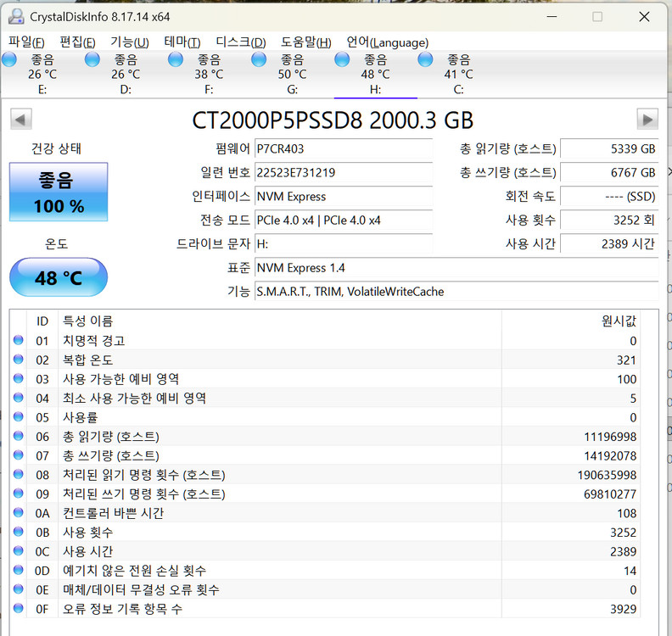Click the 원시값 column header
672x636 pixels.
click(x=570, y=321)
